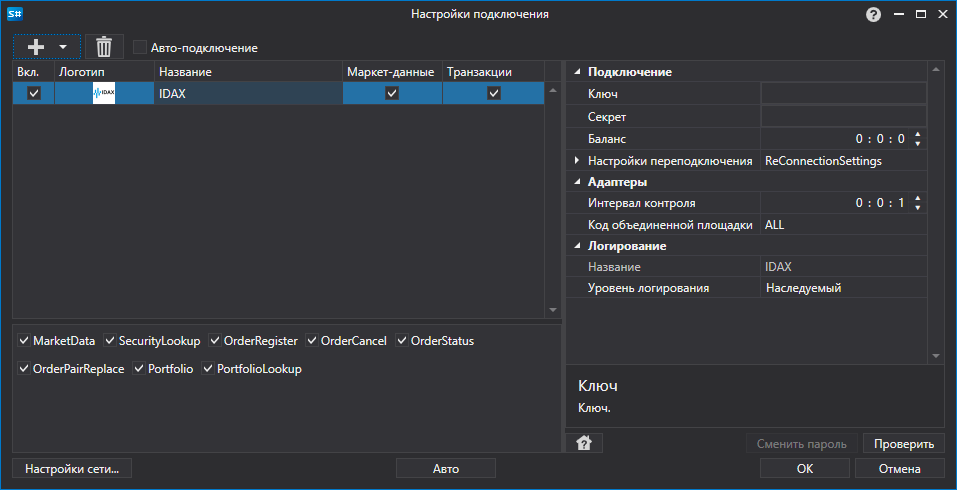Click the IDAX logo in the row
Viewport: 957px width, 490px height.
point(104,93)
